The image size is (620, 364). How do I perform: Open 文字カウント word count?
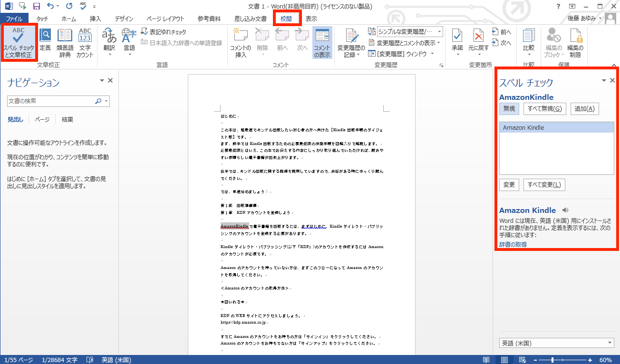(85, 43)
